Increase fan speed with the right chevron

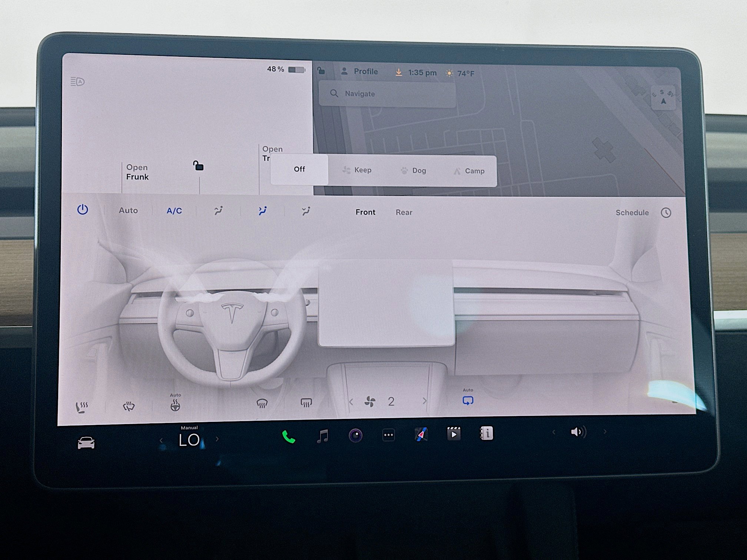pos(425,401)
